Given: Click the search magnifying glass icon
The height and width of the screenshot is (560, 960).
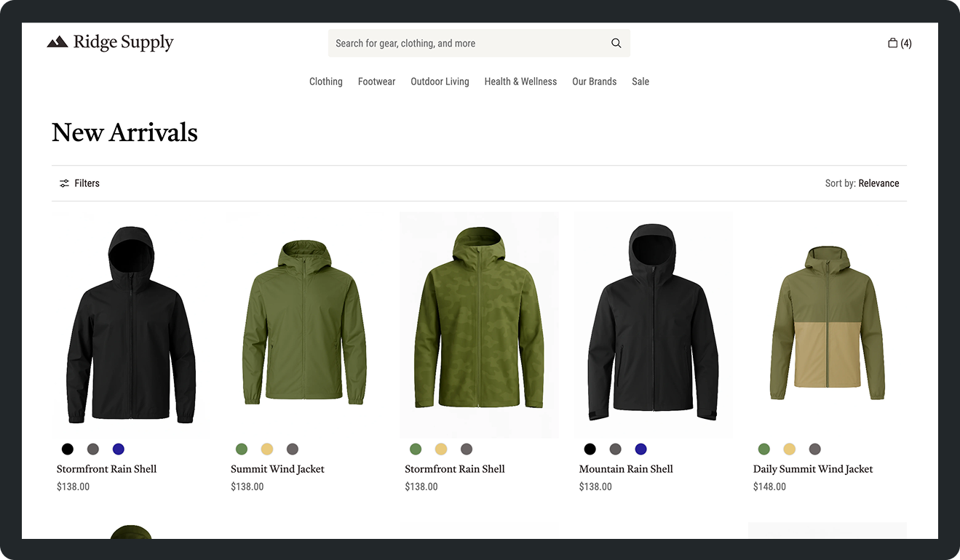Looking at the screenshot, I should pos(616,44).
